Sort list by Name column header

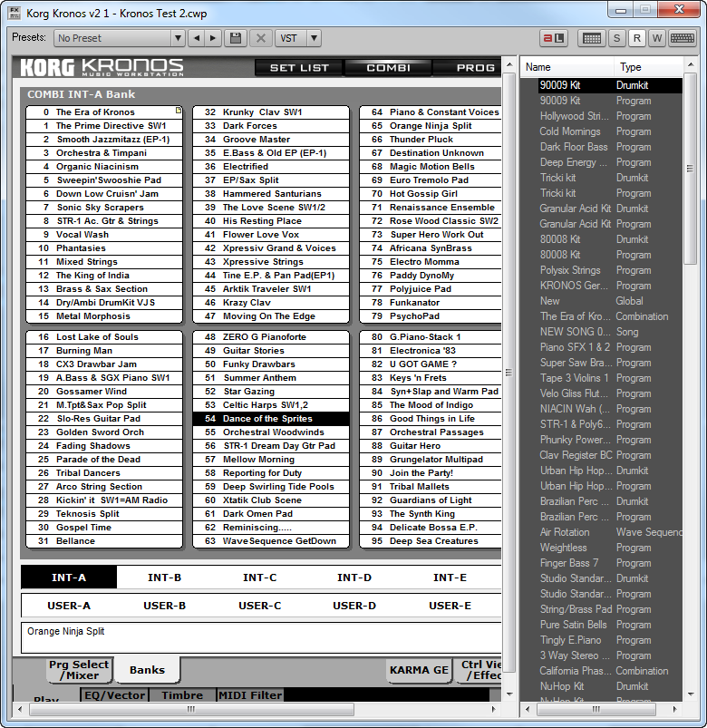pyautogui.click(x=567, y=67)
